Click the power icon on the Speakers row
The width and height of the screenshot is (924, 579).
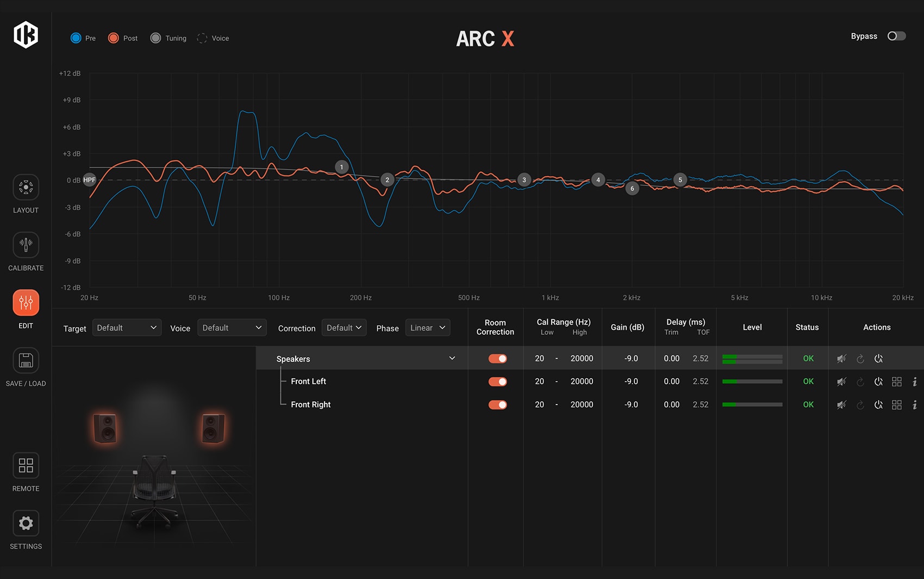pos(879,358)
